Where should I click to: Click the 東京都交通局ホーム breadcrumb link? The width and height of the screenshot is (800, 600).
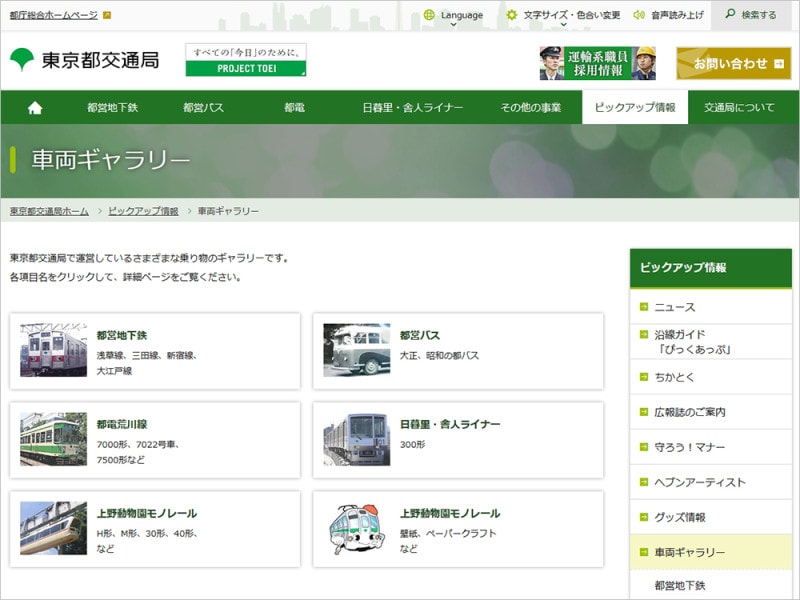[x=49, y=211]
